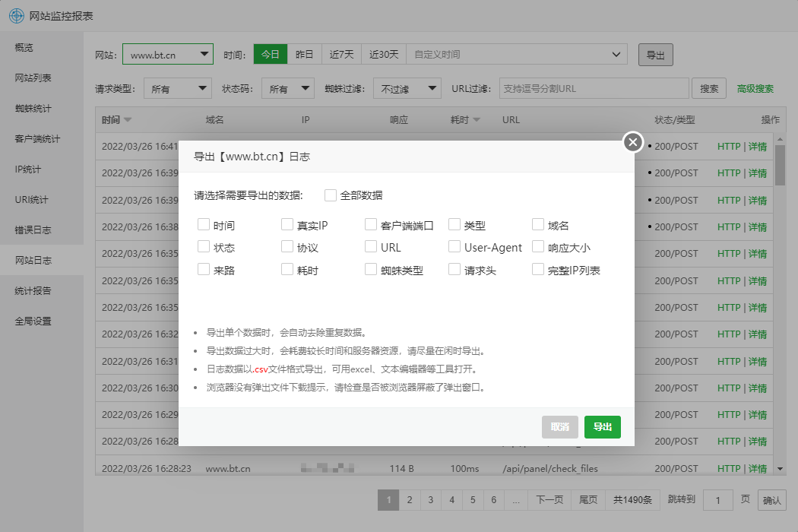Check the User-Agent checkbox
The width and height of the screenshot is (798, 532).
tap(454, 247)
